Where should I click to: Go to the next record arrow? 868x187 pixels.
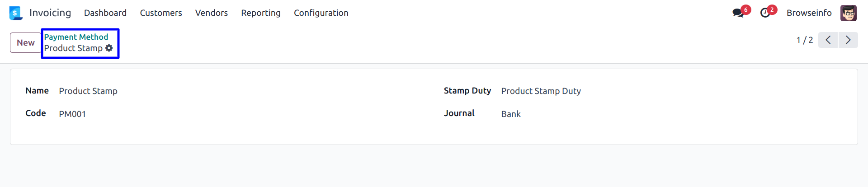click(x=848, y=40)
